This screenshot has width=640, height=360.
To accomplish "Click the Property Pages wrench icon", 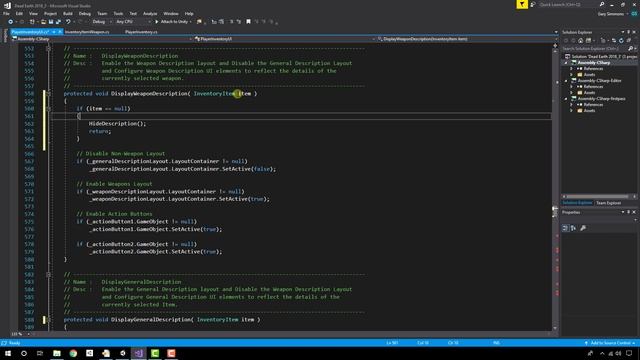I will (x=583, y=228).
